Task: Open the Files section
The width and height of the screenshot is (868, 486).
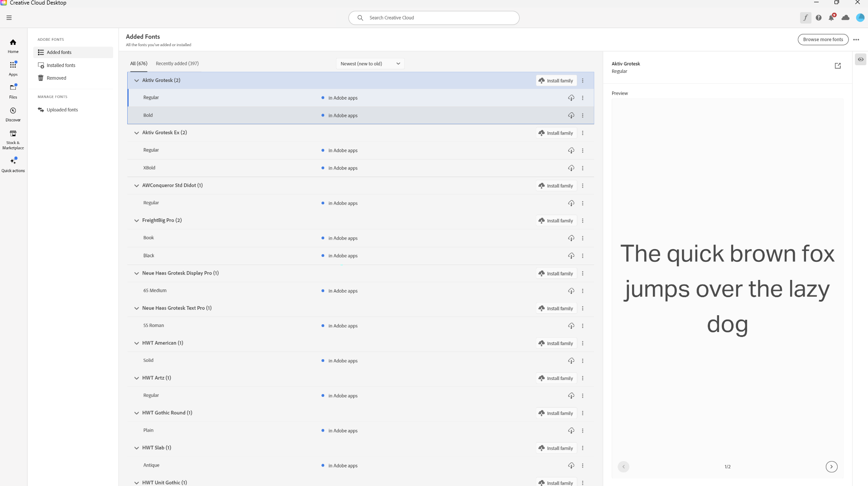Action: [x=13, y=91]
